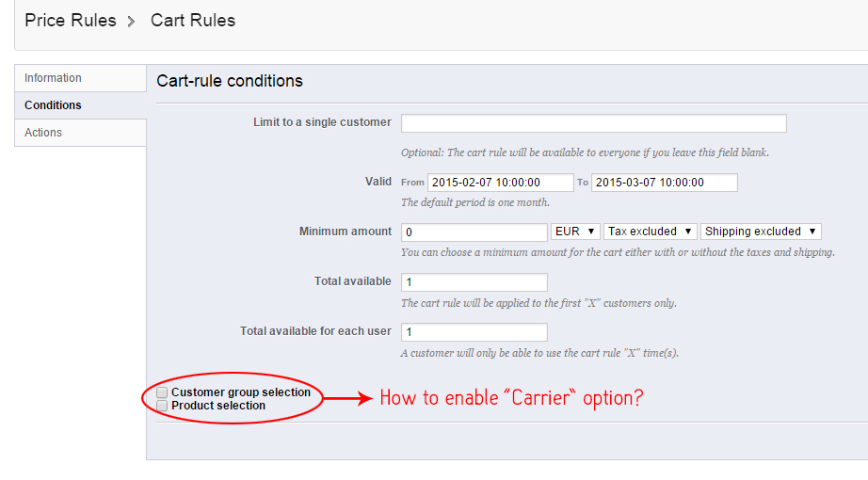This screenshot has height=480, width=868.
Task: Open the Shipping excluded dropdown
Action: point(762,232)
